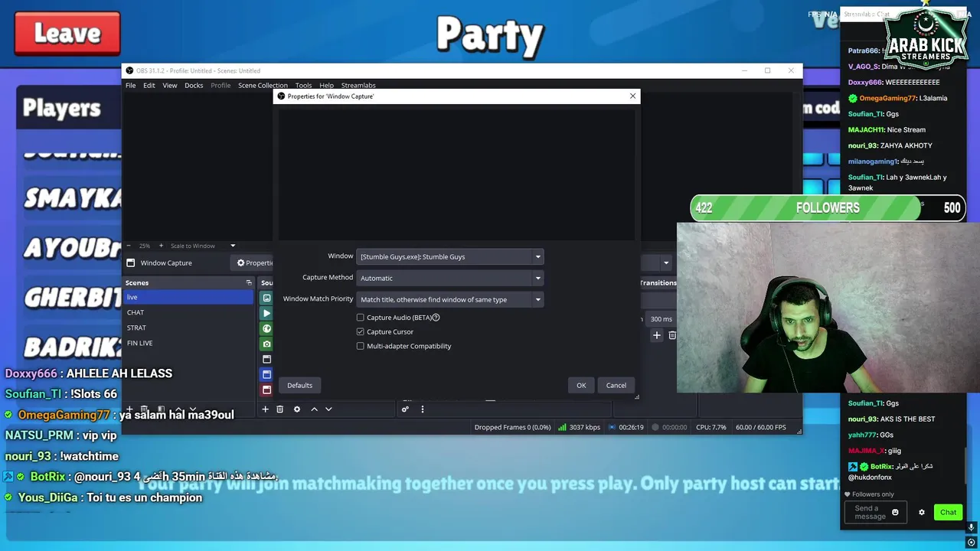This screenshot has height=551, width=980.
Task: Click CPU: 7.7% status text
Action: (x=710, y=428)
